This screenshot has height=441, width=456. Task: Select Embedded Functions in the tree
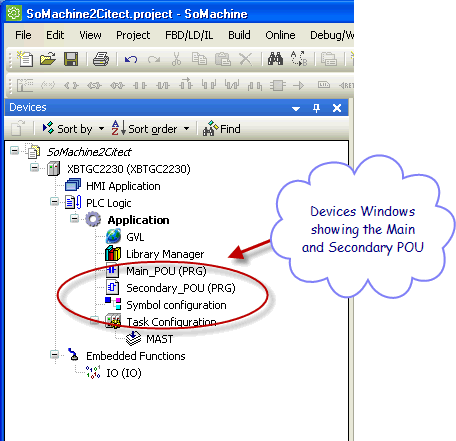tap(136, 356)
